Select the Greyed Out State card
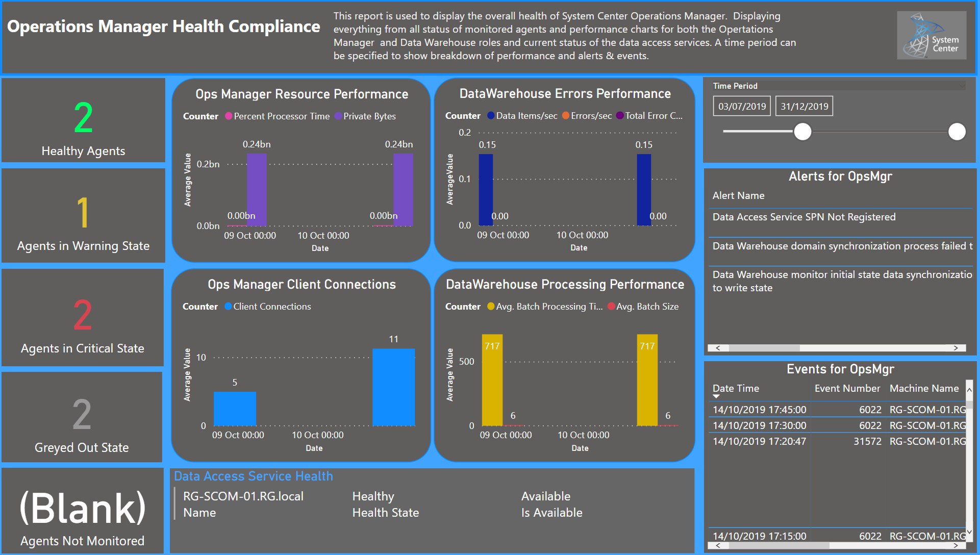 pyautogui.click(x=82, y=417)
